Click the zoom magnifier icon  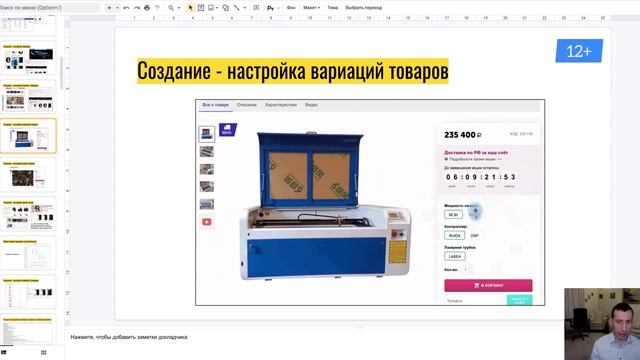(x=171, y=8)
